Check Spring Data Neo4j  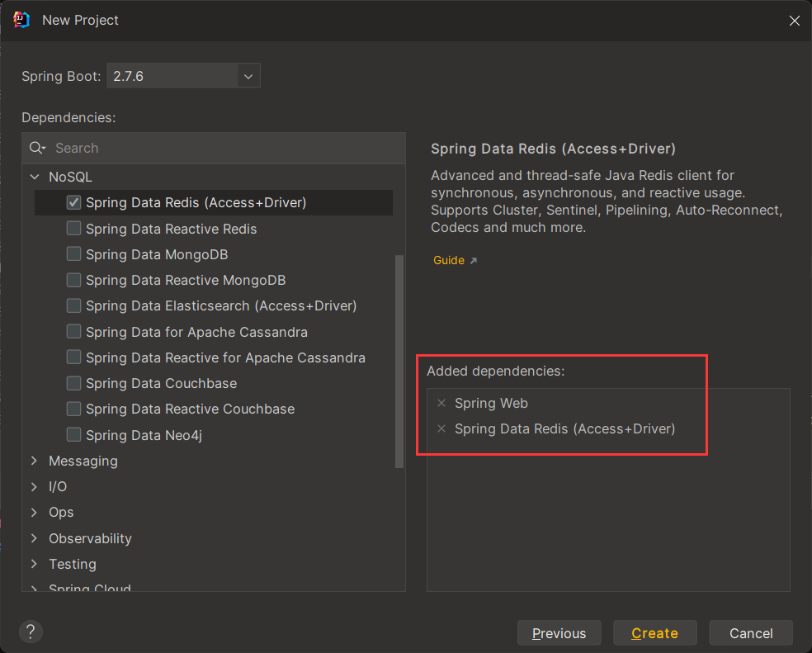click(73, 434)
